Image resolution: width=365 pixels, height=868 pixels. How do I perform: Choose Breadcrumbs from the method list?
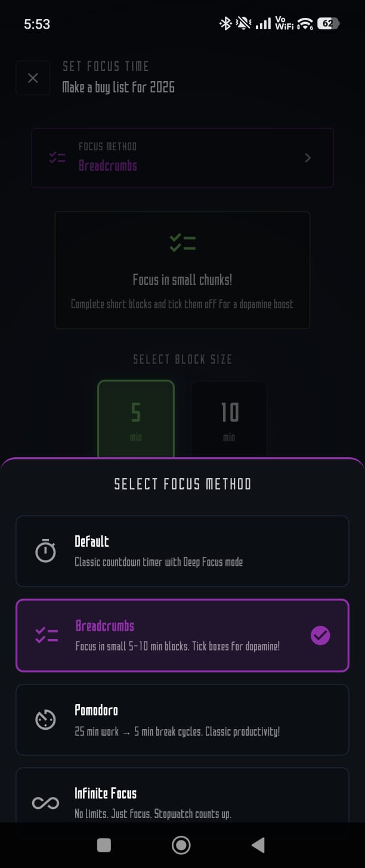click(x=182, y=635)
